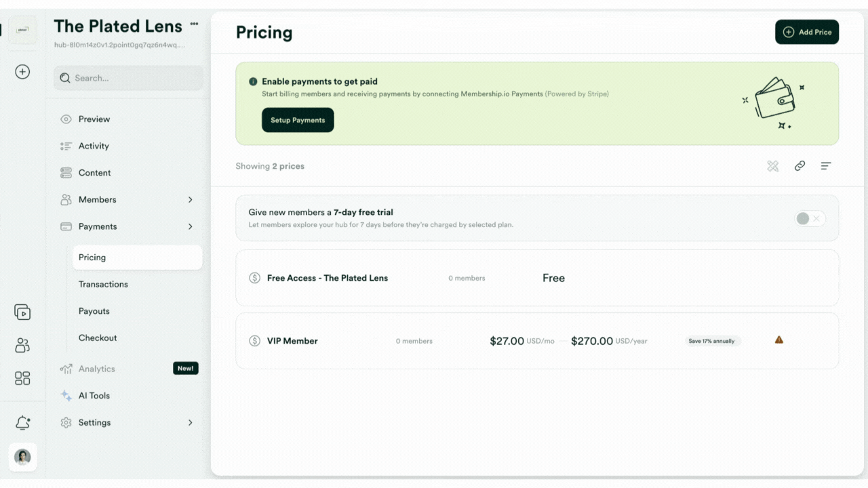Open the three-dot menu beside The Plated Lens
Screen dimensions: 868x488
click(x=195, y=24)
